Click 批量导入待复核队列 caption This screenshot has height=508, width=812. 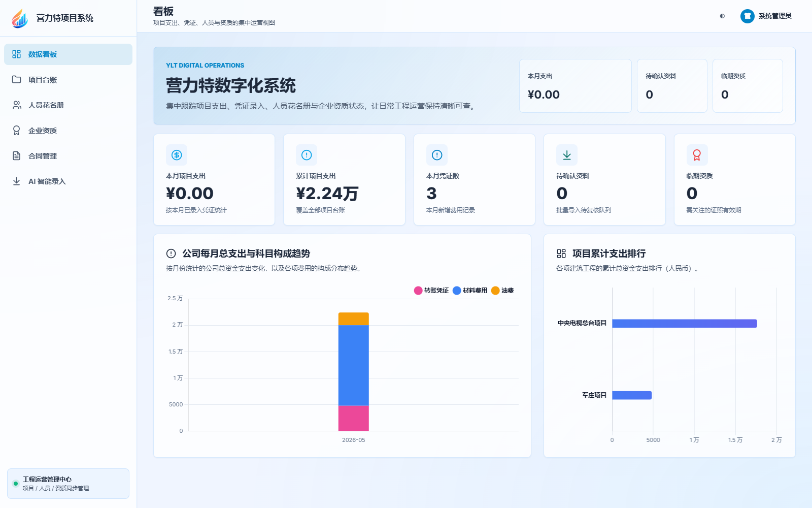coord(584,210)
